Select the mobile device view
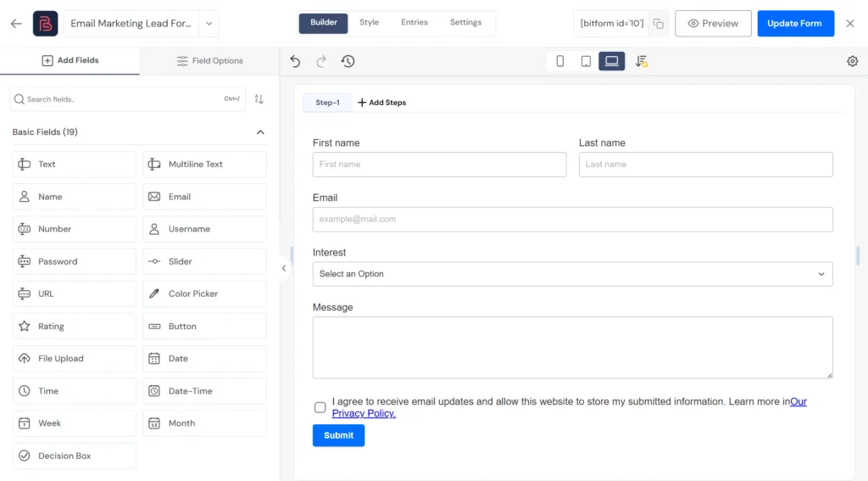868x481 pixels. coord(559,61)
